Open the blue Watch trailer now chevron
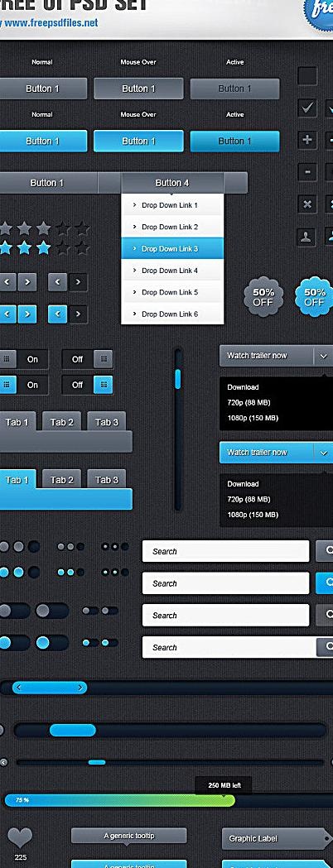 (324, 453)
